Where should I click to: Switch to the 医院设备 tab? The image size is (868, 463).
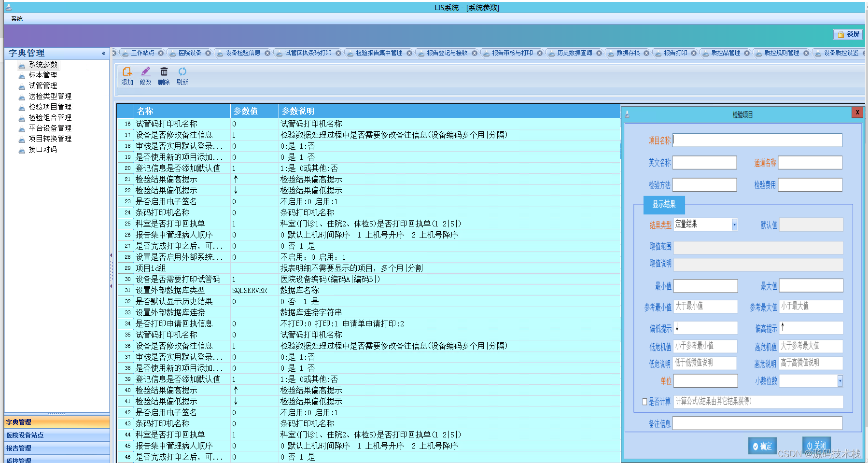(190, 53)
